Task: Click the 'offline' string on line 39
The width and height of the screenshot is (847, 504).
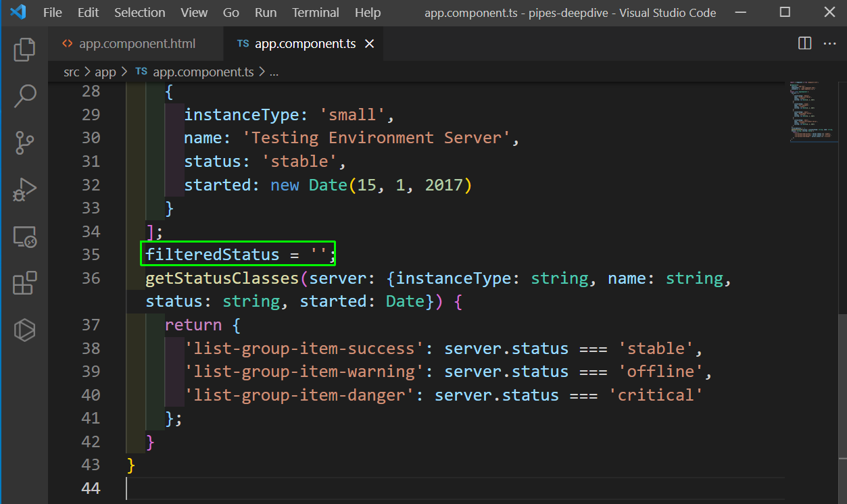Action: click(x=660, y=372)
